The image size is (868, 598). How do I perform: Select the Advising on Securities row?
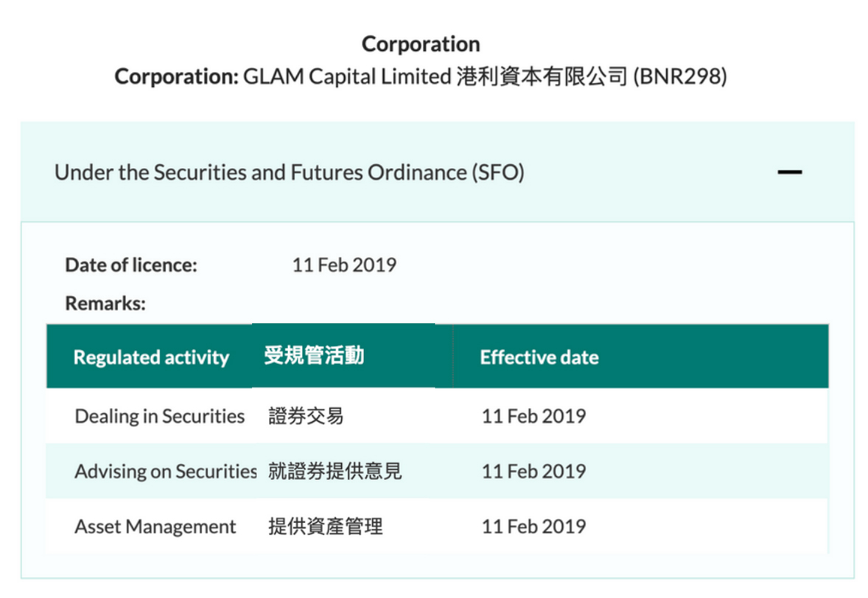pyautogui.click(x=437, y=471)
